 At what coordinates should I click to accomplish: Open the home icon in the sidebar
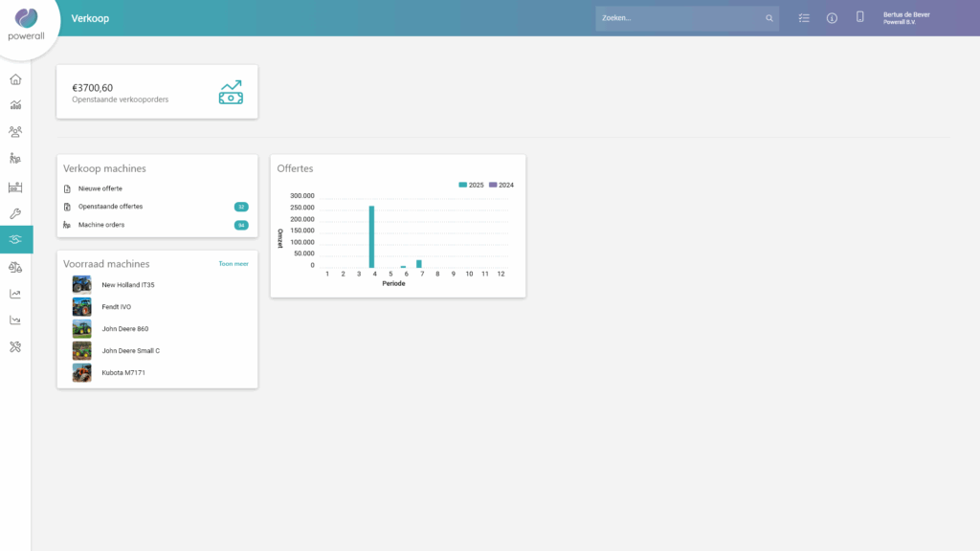(x=15, y=79)
